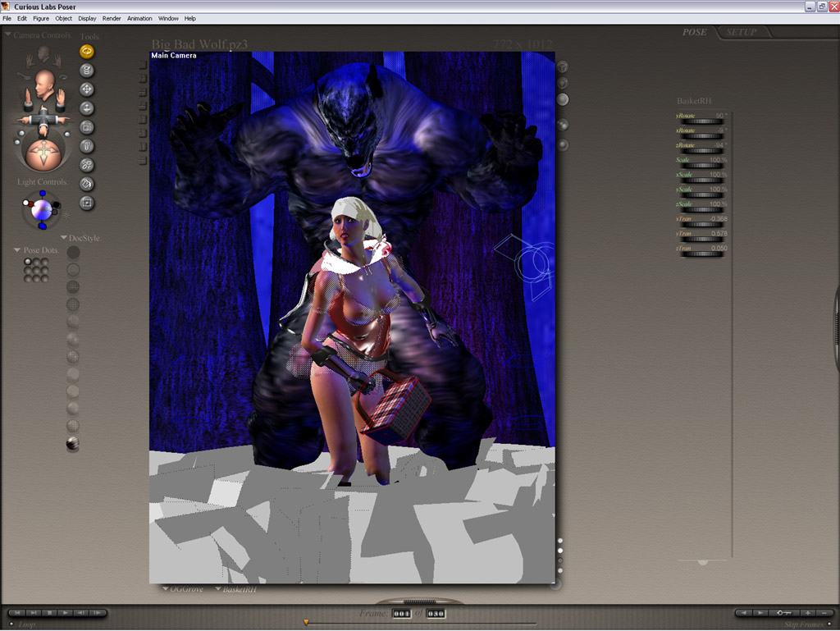
Task: Open the Object menu
Action: [63, 18]
